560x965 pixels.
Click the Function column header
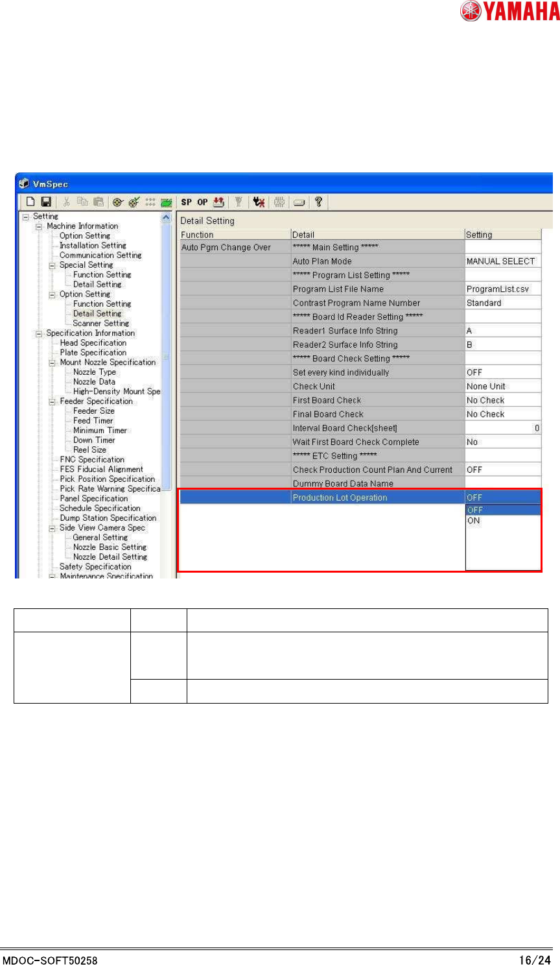point(236,235)
